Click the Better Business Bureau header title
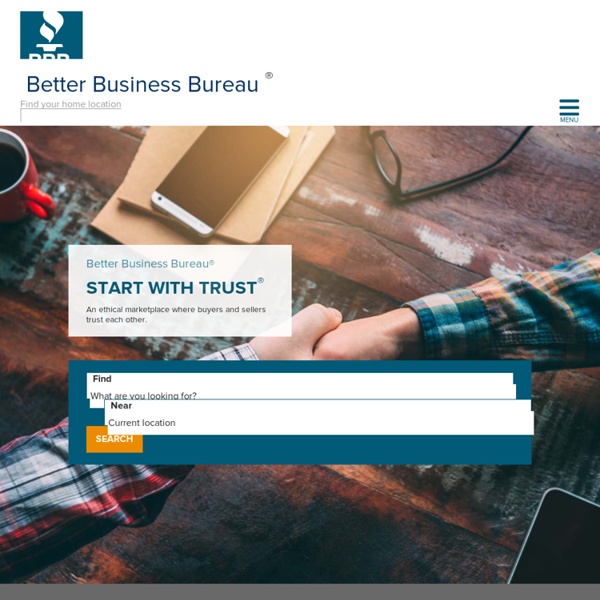Image resolution: width=600 pixels, height=600 pixels. pos(142,84)
